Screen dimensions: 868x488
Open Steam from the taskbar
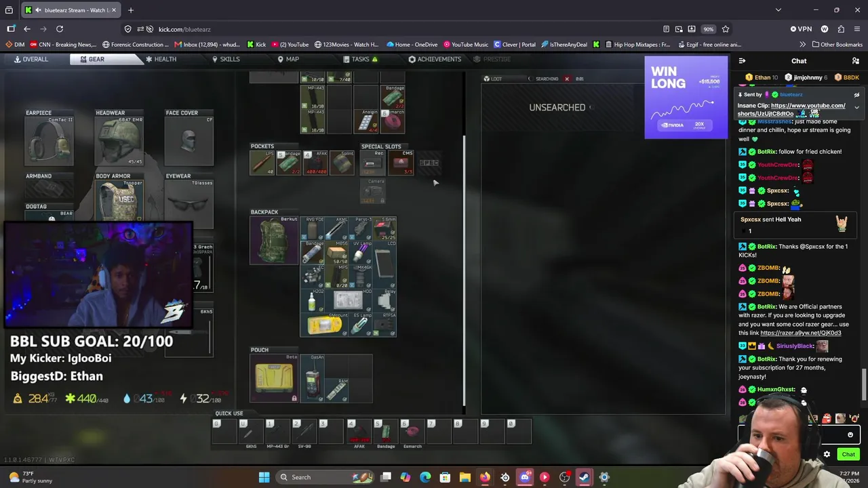point(584,477)
